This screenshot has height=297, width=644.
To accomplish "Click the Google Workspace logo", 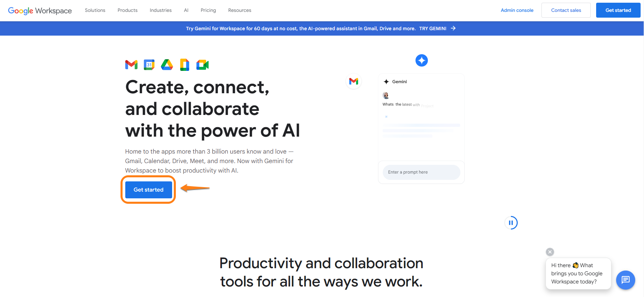I will point(40,11).
